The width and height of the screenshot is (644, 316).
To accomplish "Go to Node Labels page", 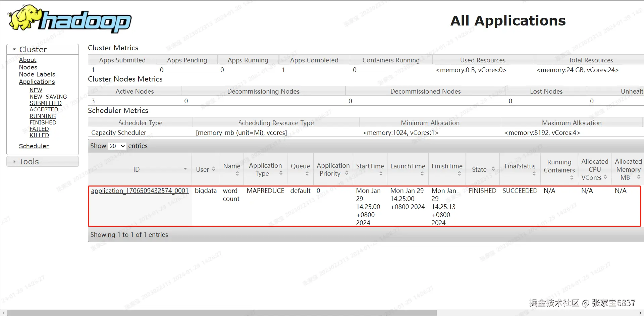I will point(37,74).
